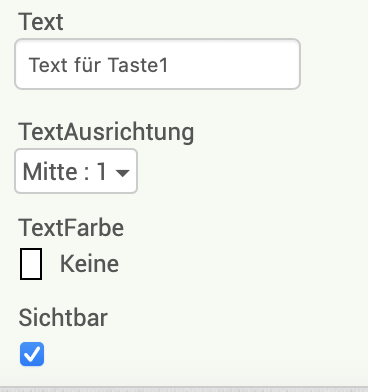Select the Text property label
Image resolution: width=368 pixels, height=392 pixels.
(41, 22)
